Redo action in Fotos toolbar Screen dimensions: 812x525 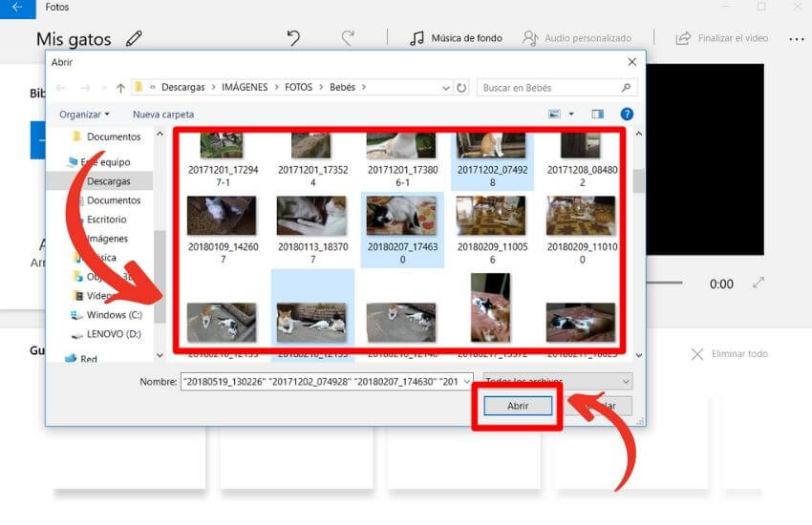[348, 38]
